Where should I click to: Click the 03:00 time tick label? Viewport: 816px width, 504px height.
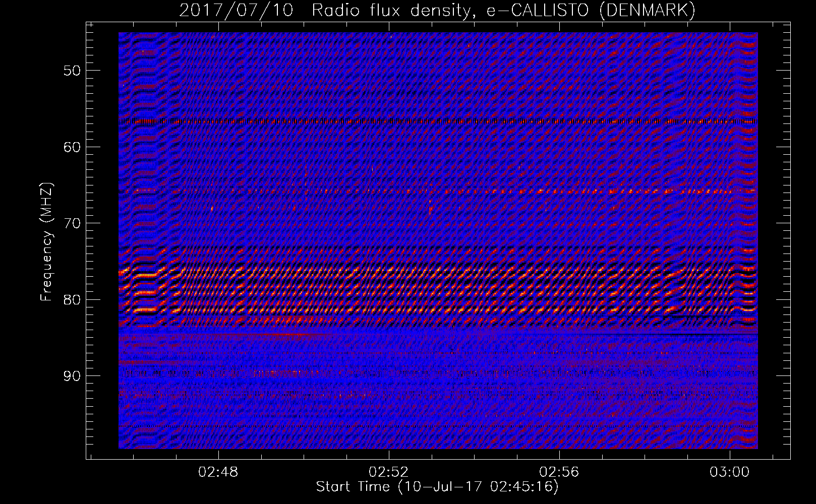pyautogui.click(x=730, y=472)
